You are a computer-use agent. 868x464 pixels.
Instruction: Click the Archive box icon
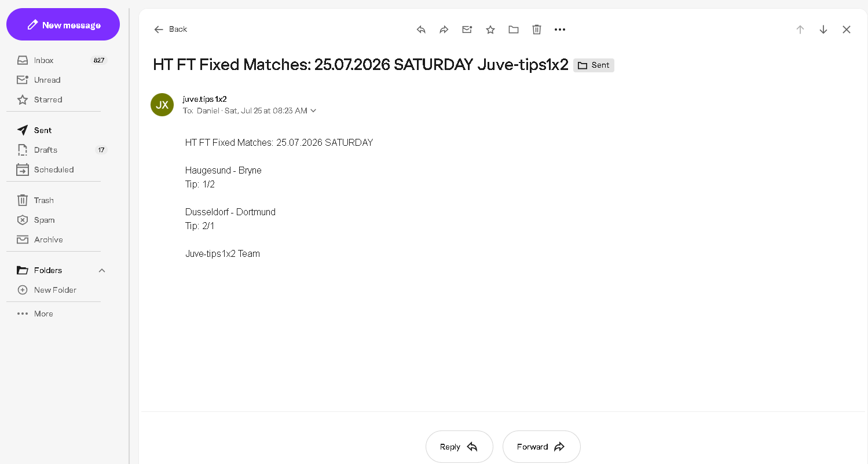[x=23, y=240]
